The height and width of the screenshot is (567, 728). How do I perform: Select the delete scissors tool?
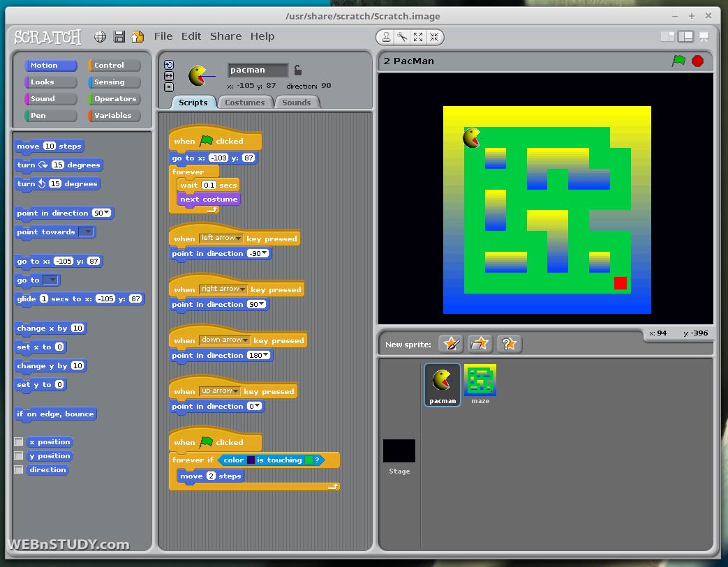(402, 37)
